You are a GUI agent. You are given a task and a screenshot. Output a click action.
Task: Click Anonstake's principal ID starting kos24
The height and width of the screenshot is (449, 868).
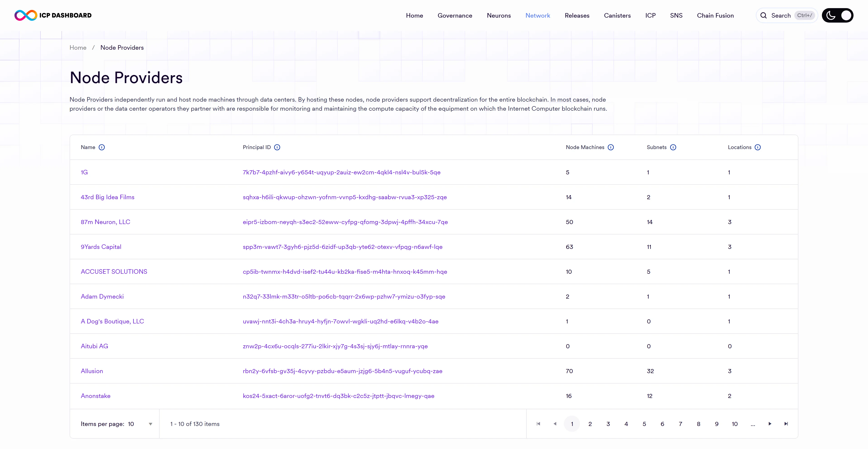339,396
